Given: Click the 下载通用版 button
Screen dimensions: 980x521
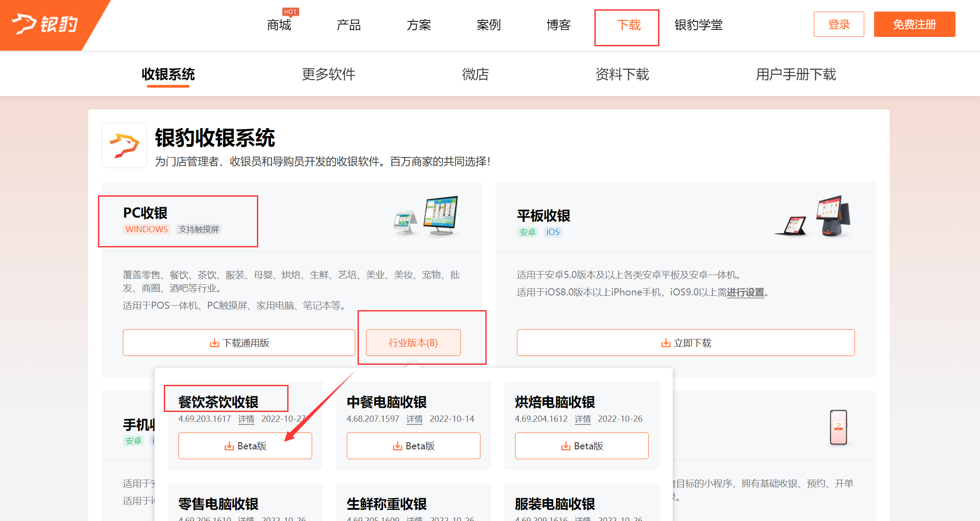Looking at the screenshot, I should pyautogui.click(x=239, y=343).
